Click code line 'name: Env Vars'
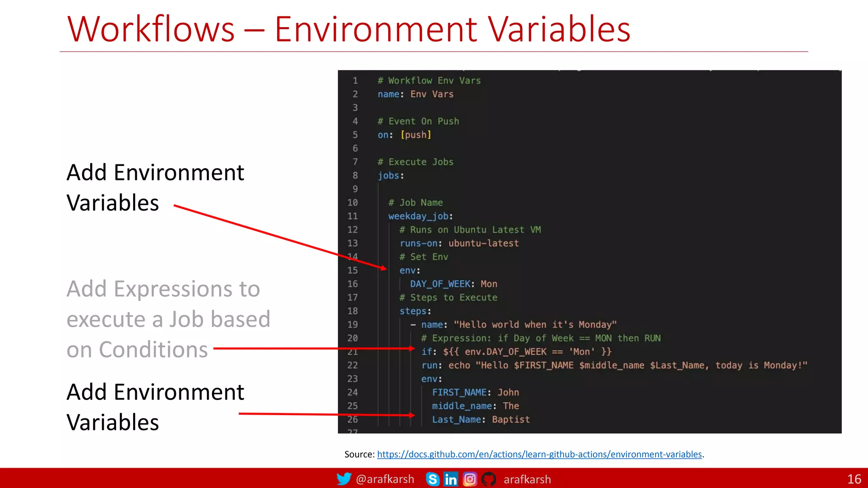Image resolution: width=868 pixels, height=488 pixels. [415, 94]
